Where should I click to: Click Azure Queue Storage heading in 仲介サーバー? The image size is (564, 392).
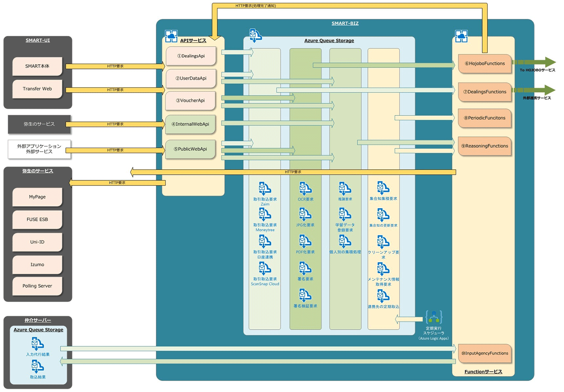click(38, 330)
